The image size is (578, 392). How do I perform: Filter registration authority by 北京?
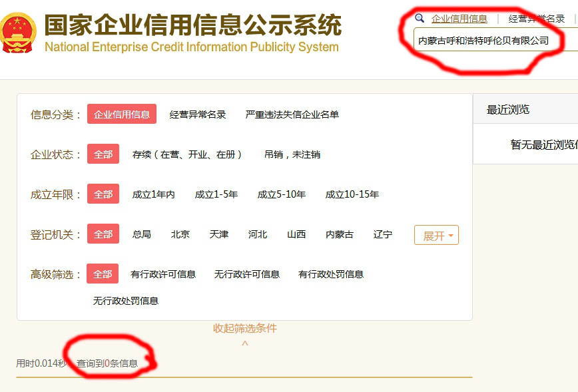(180, 234)
